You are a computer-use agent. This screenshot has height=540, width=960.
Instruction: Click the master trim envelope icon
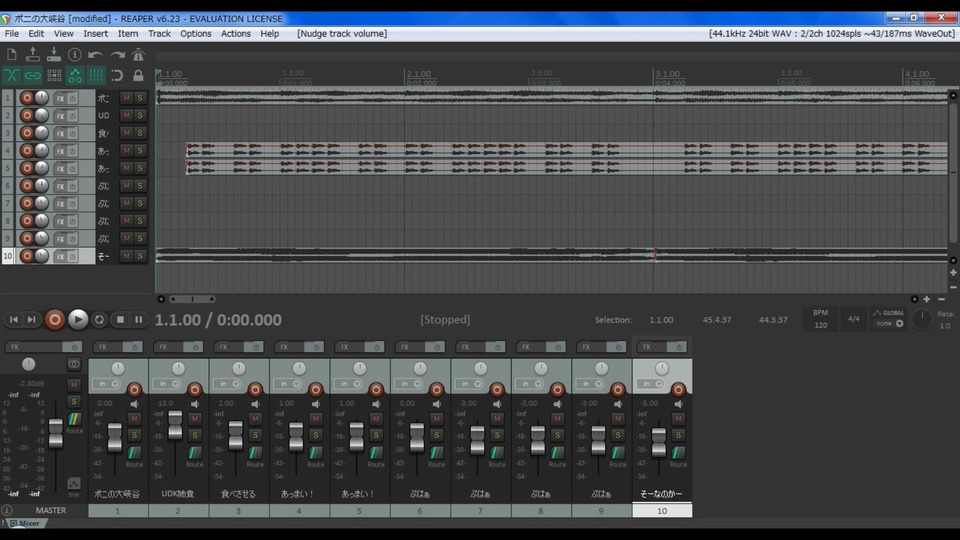pyautogui.click(x=73, y=486)
